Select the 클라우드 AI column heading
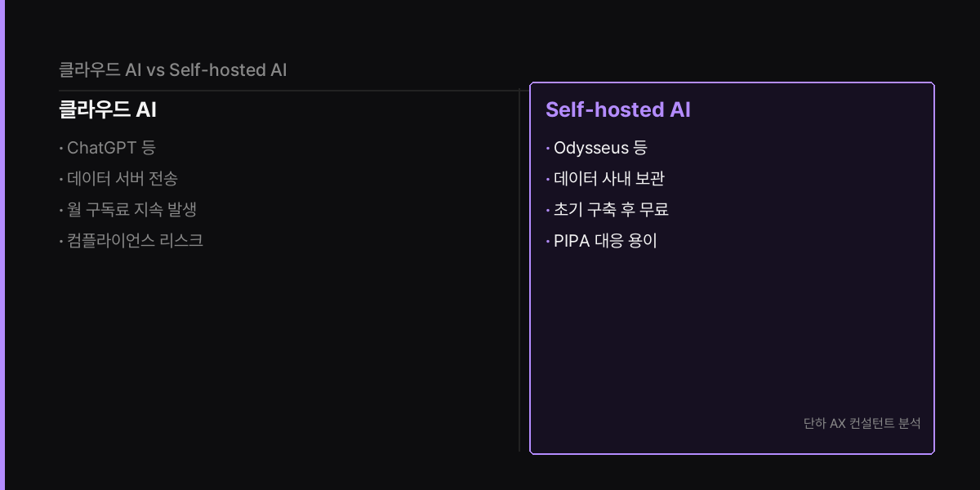This screenshot has height=490, width=980. pyautogui.click(x=108, y=109)
